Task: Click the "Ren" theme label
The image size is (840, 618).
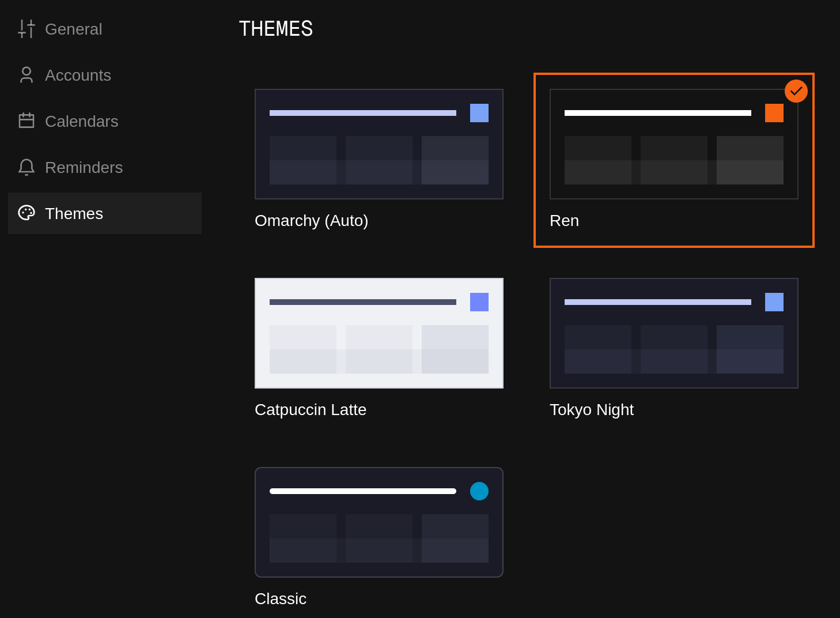Action: [564, 221]
